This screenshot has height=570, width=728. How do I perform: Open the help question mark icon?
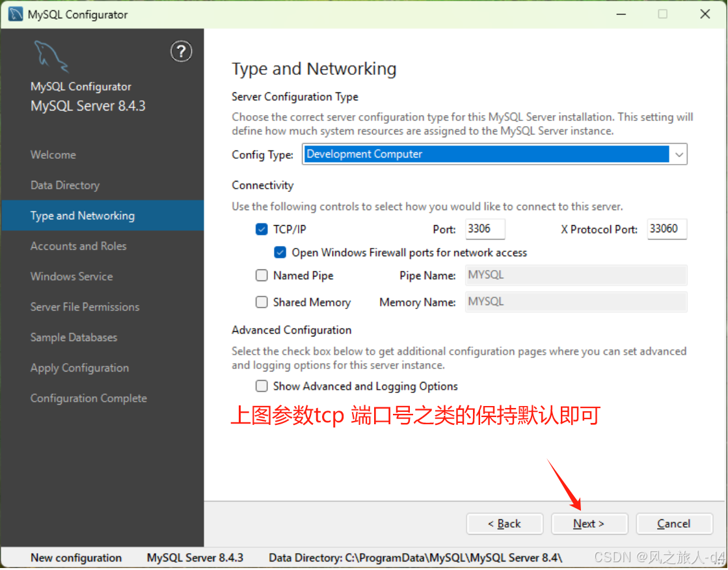181,51
